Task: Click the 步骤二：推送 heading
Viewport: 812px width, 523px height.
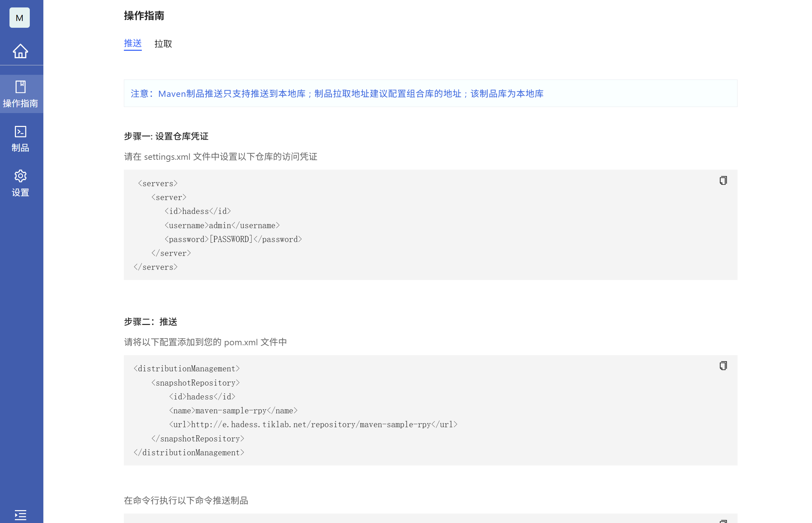Action: [x=150, y=322]
